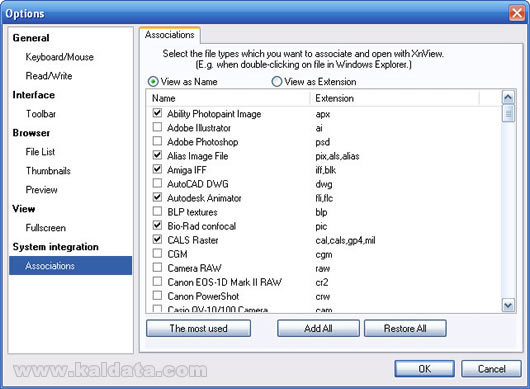Click the scrollbar up arrow
The image size is (530, 389).
point(508,98)
